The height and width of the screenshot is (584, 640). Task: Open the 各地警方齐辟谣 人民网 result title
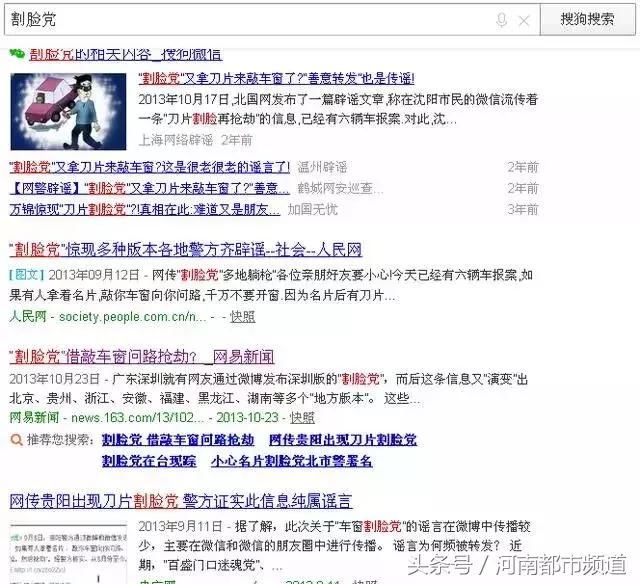click(x=186, y=249)
